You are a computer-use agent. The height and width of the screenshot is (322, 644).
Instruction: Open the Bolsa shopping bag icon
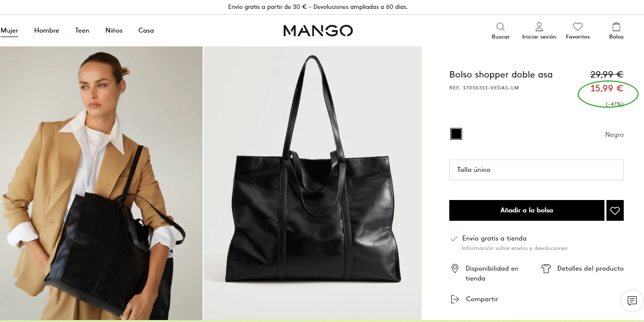(x=616, y=27)
